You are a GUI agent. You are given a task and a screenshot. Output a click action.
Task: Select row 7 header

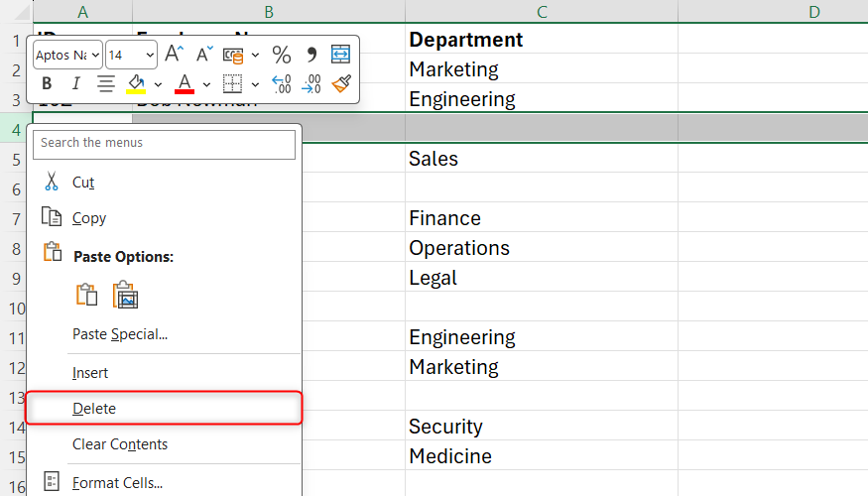16,218
